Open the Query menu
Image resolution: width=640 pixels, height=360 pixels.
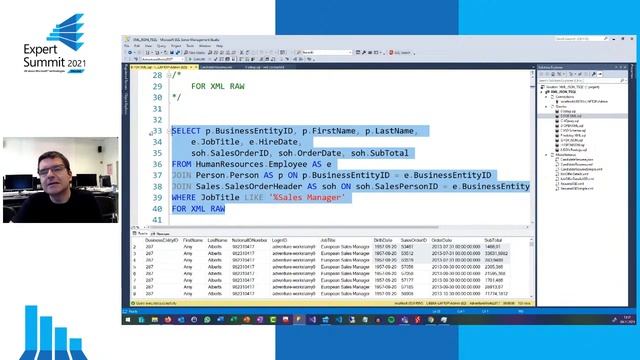tap(161, 46)
